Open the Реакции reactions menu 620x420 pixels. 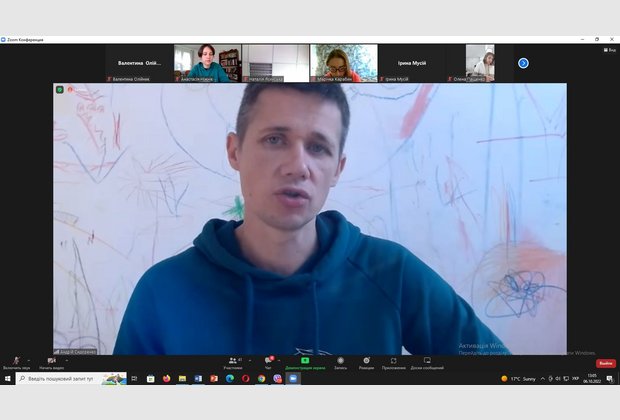(366, 361)
